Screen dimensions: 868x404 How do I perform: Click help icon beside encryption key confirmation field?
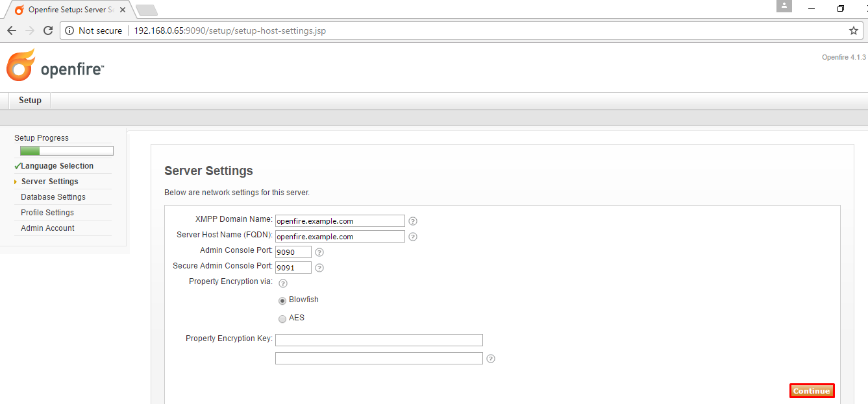tap(491, 359)
